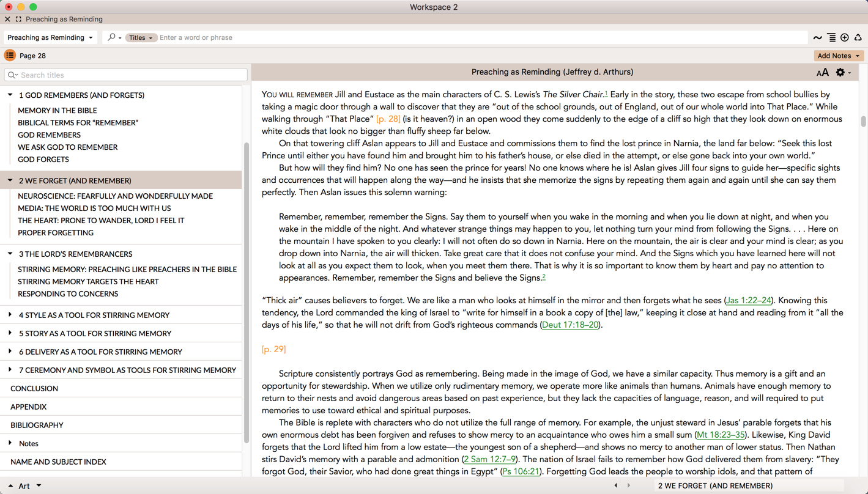Open the Preaching as Reminding module dropdown
The height and width of the screenshot is (494, 868).
50,37
